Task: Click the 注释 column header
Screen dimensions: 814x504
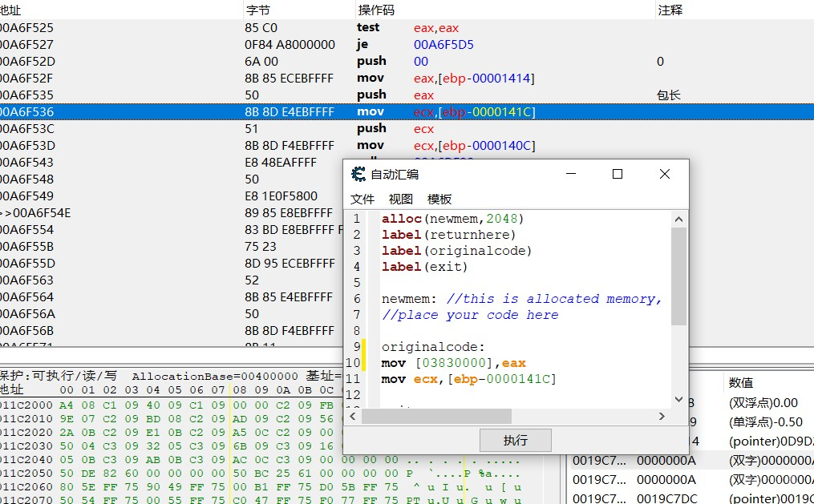Action: (x=670, y=10)
